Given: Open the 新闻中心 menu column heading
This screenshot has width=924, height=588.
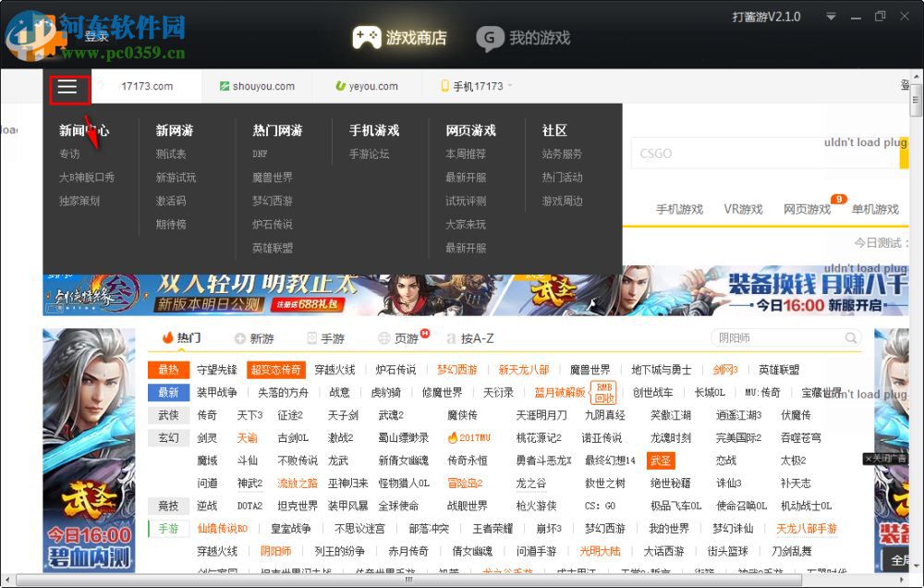Looking at the screenshot, I should (x=84, y=130).
